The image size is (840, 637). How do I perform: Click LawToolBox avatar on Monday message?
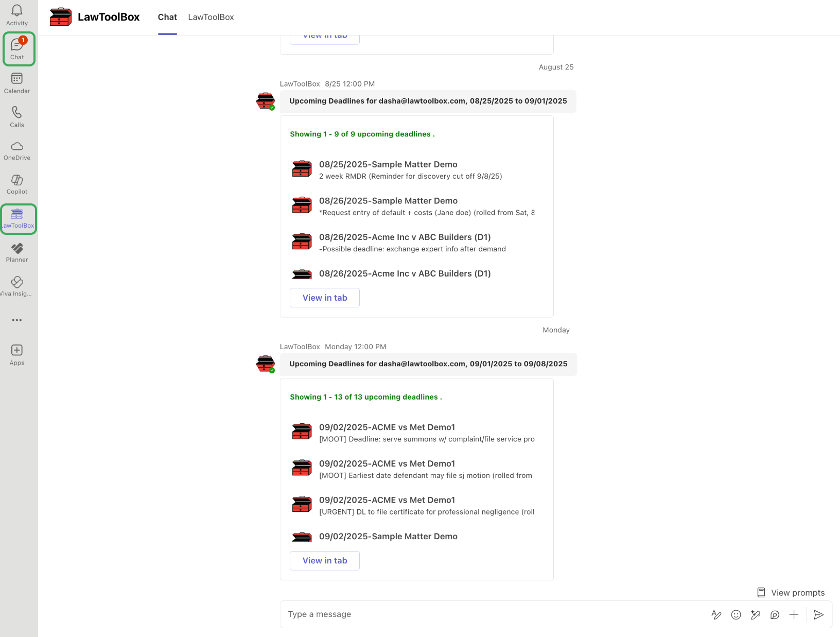(x=266, y=364)
